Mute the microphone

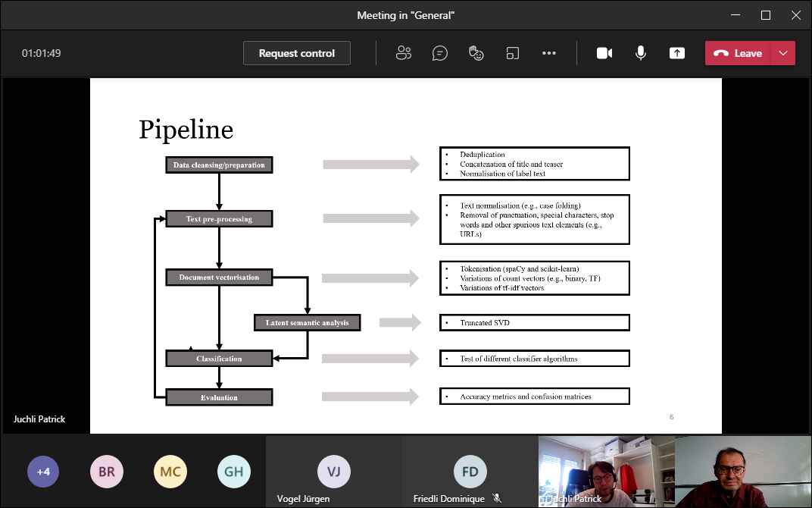click(641, 53)
